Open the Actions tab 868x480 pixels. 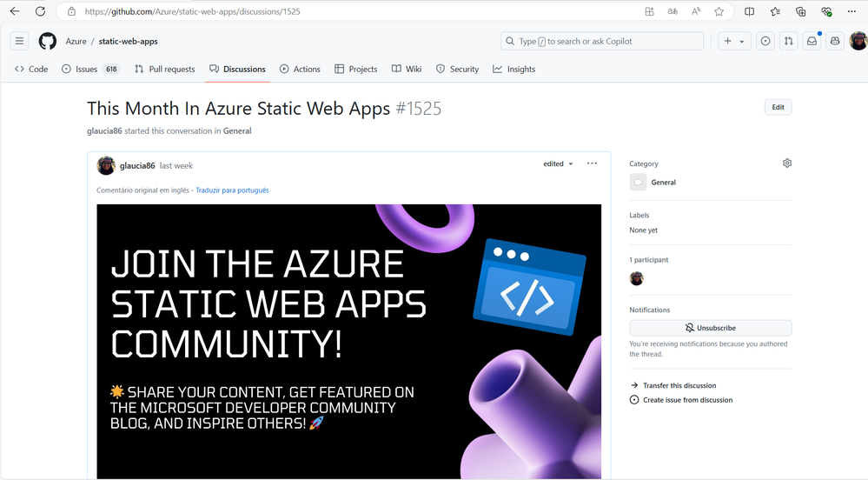click(x=300, y=70)
